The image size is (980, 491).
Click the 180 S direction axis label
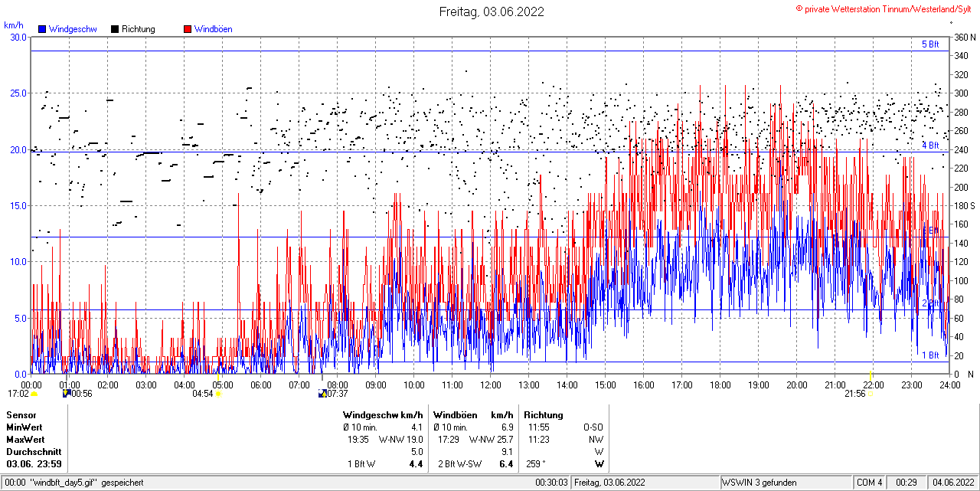tap(964, 205)
